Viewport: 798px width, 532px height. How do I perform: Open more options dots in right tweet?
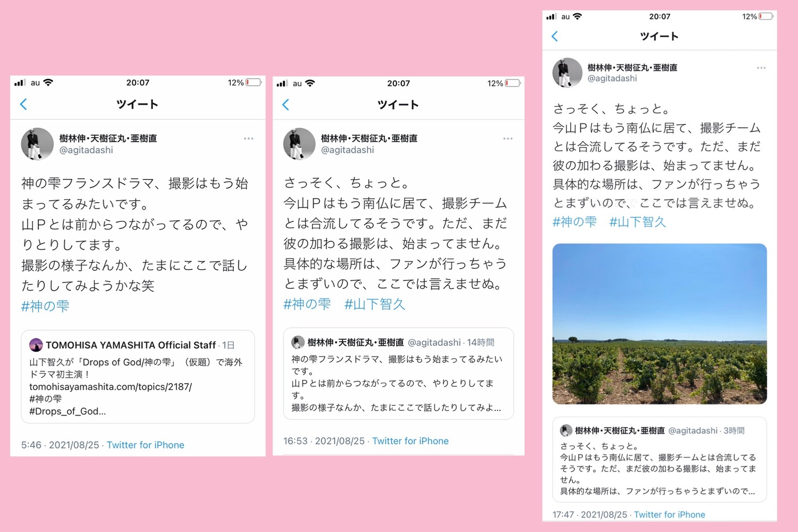pos(761,68)
